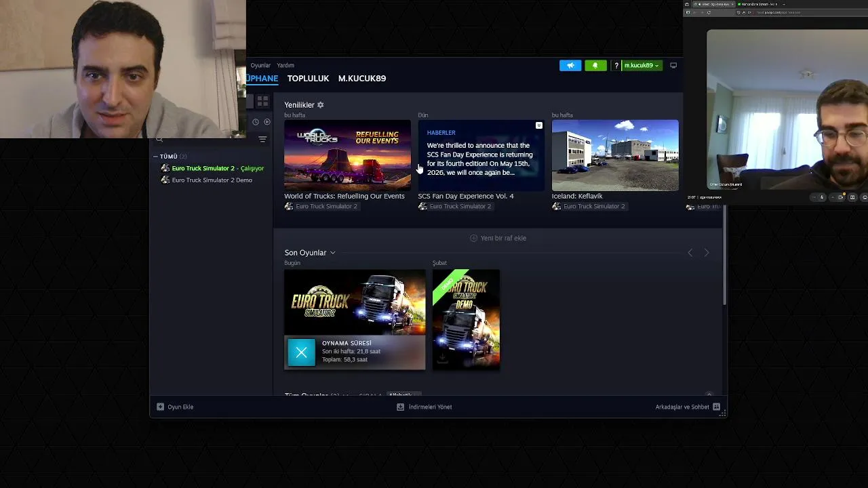
Task: Switch library to grid view icon
Action: coord(262,102)
